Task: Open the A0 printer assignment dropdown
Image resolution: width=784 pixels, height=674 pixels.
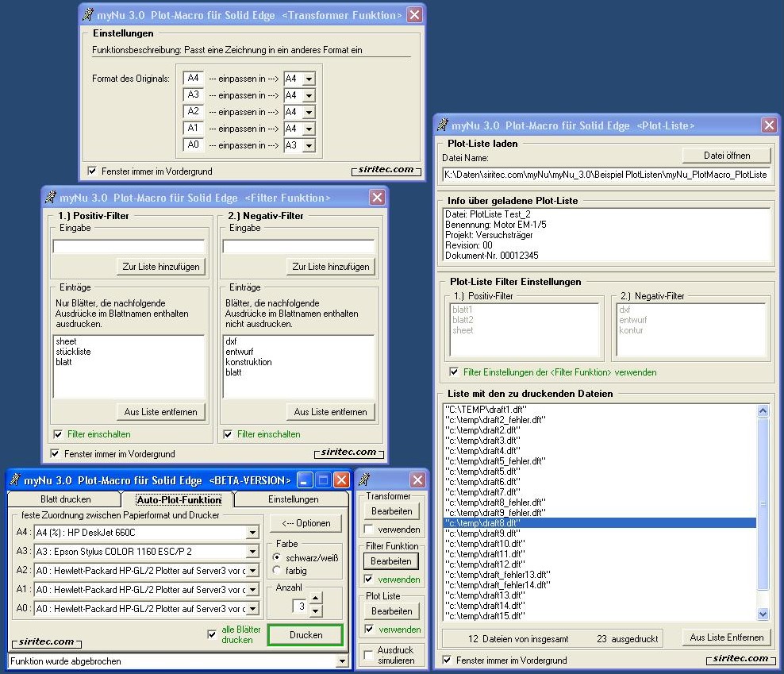Action: [253, 609]
